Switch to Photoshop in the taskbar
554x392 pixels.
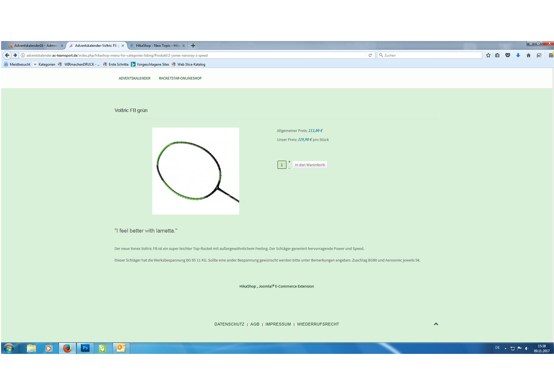click(x=85, y=348)
